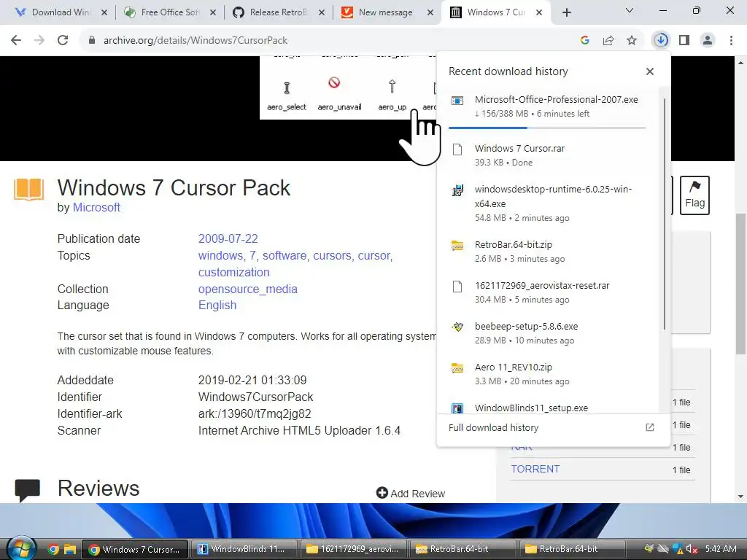
Task: Go back to the previous page
Action: tap(16, 41)
